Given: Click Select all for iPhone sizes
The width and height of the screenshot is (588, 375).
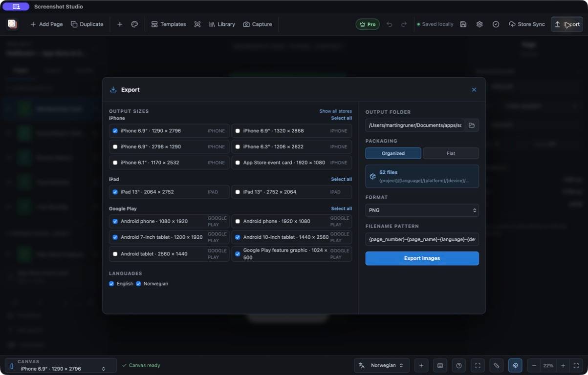Looking at the screenshot, I should (341, 118).
